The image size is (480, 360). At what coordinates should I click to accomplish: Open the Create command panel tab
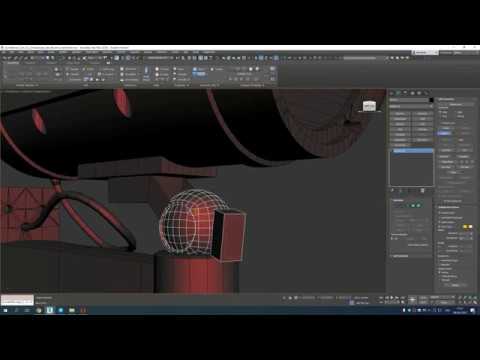392,93
